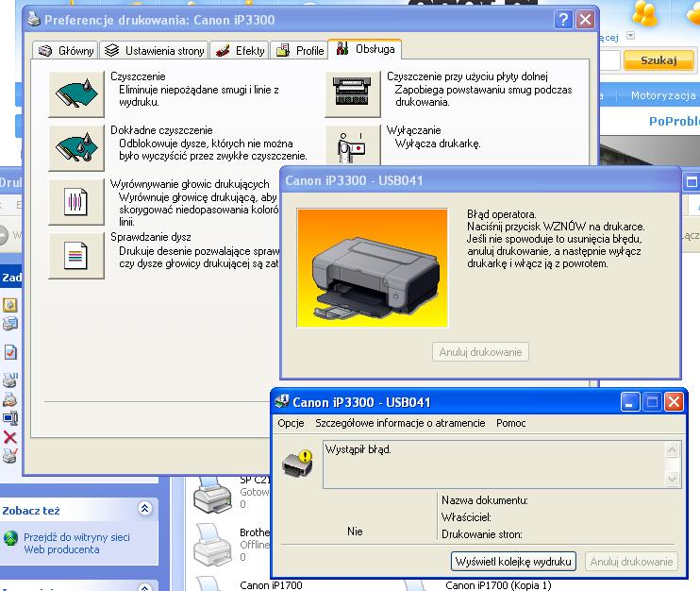700x591 pixels.
Task: Click the Wystąpił błąd message text
Action: (x=358, y=449)
